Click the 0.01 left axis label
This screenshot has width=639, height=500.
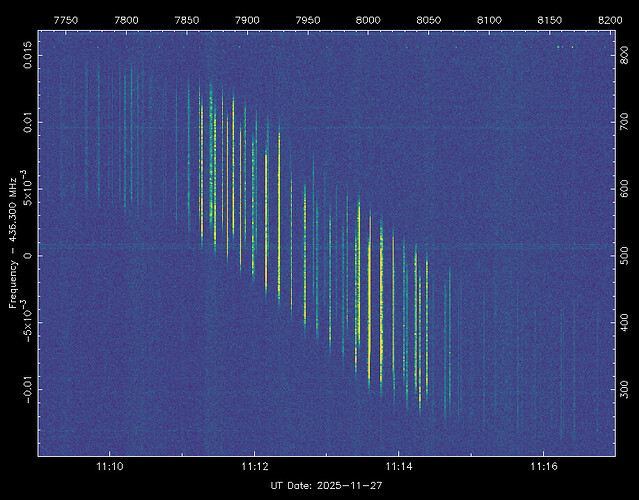click(28, 123)
